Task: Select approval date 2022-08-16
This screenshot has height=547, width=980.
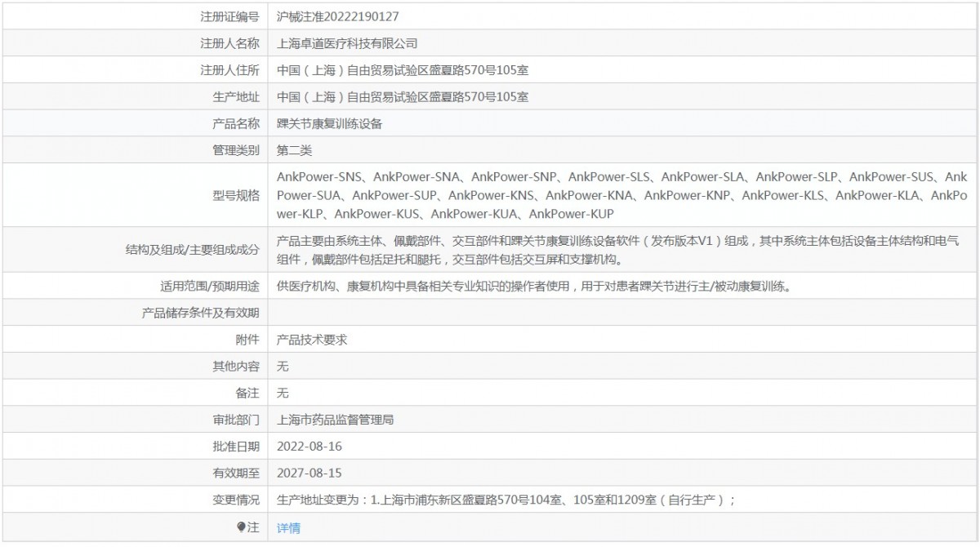Action: [310, 447]
